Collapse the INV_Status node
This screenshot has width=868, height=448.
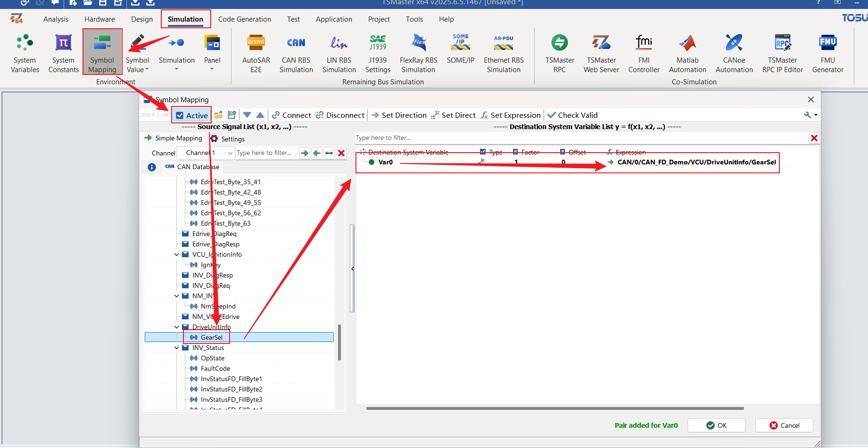[177, 348]
